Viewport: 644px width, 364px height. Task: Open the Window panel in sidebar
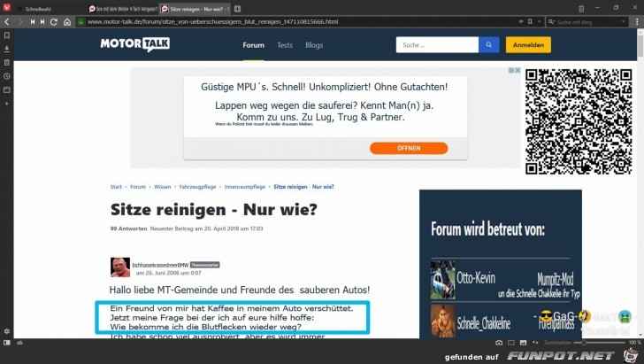[x=6, y=89]
